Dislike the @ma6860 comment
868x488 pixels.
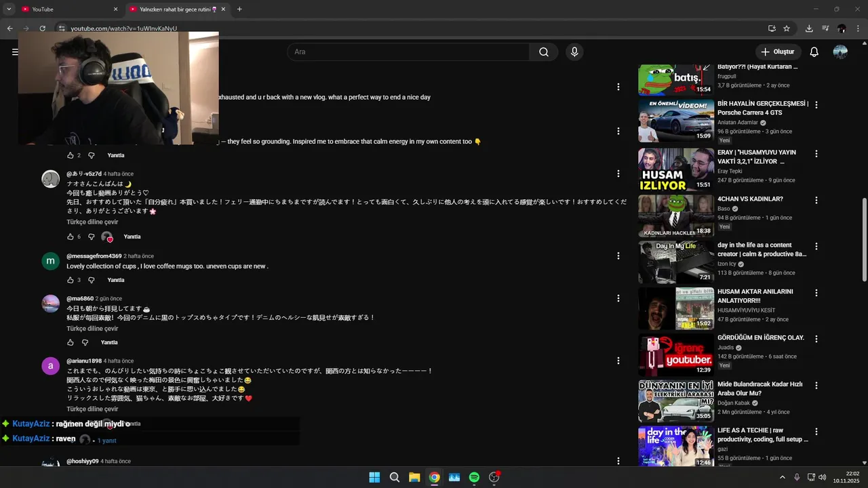[x=85, y=342]
